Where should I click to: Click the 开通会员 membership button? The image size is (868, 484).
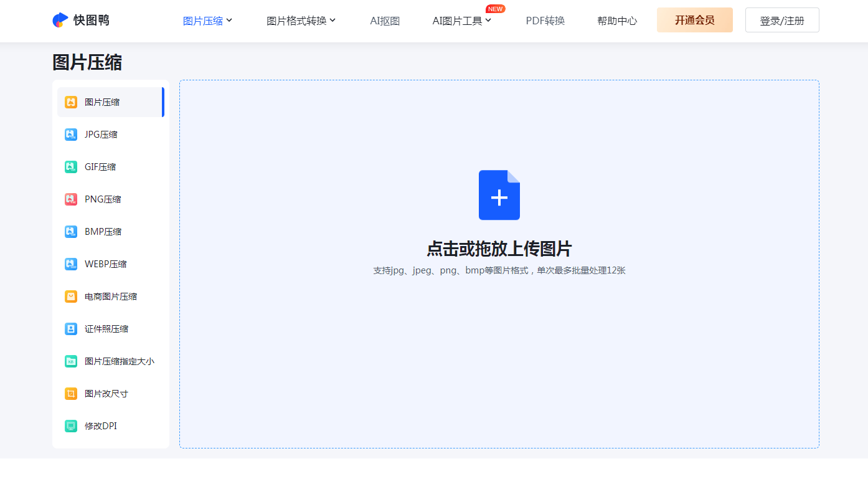coord(694,20)
